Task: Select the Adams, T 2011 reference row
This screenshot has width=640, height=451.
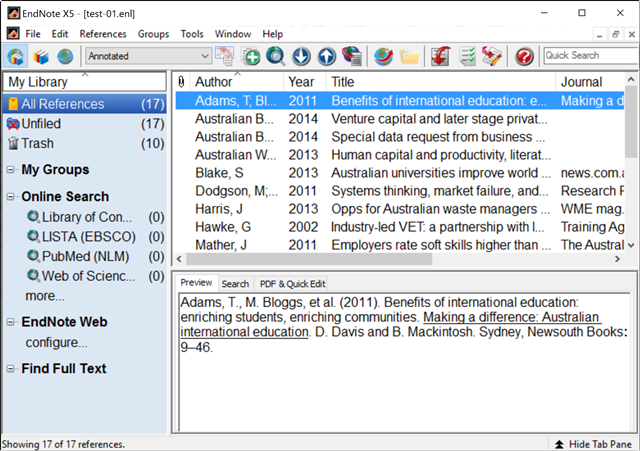Action: (x=400, y=101)
